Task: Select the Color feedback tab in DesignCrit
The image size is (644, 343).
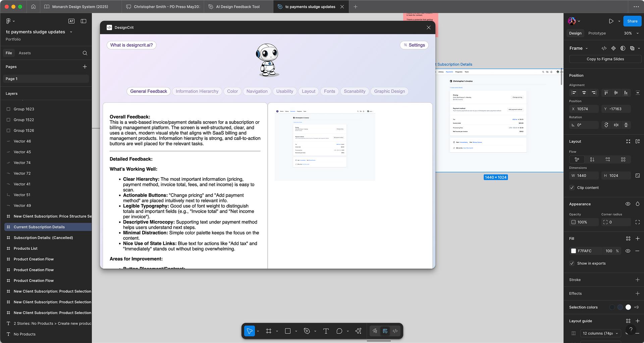Action: (232, 91)
